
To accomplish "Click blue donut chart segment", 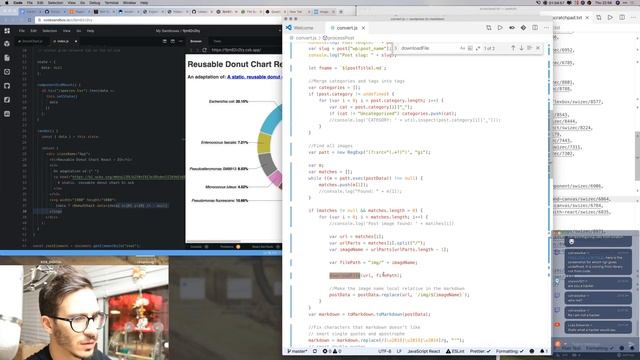I will [x=271, y=120].
